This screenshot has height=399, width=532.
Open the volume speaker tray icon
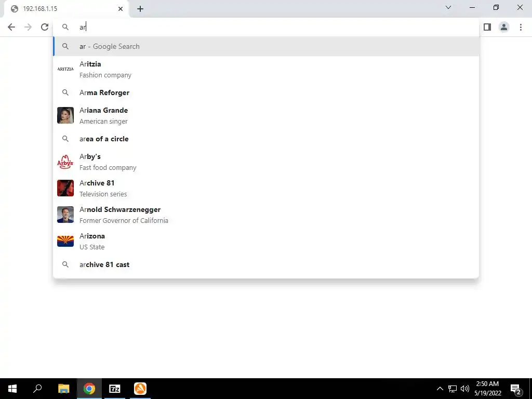click(465, 389)
